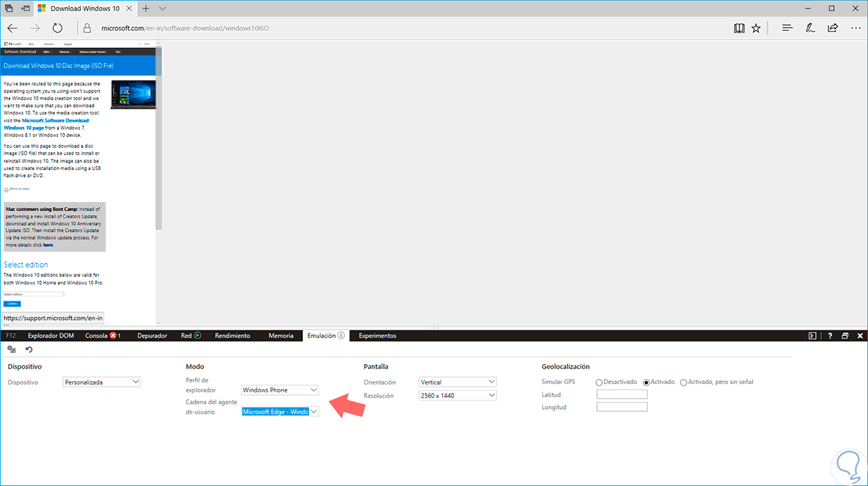The width and height of the screenshot is (868, 486).
Task: Click the browser forward arrow
Action: 35,28
